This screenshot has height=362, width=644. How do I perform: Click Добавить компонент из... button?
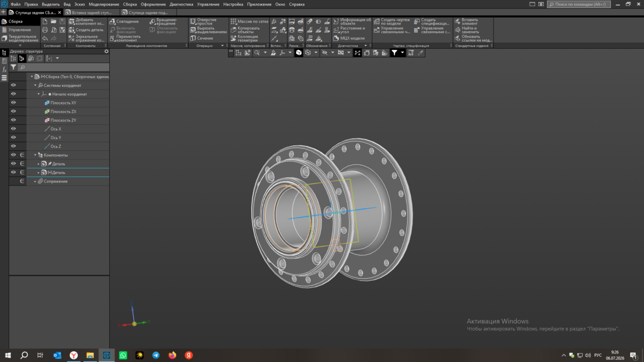click(87, 22)
